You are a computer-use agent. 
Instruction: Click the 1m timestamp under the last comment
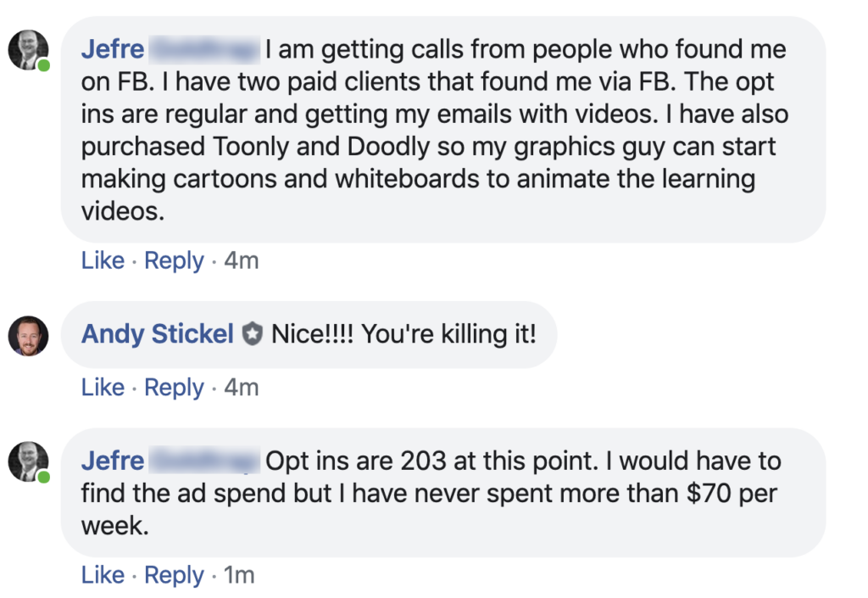pyautogui.click(x=239, y=575)
